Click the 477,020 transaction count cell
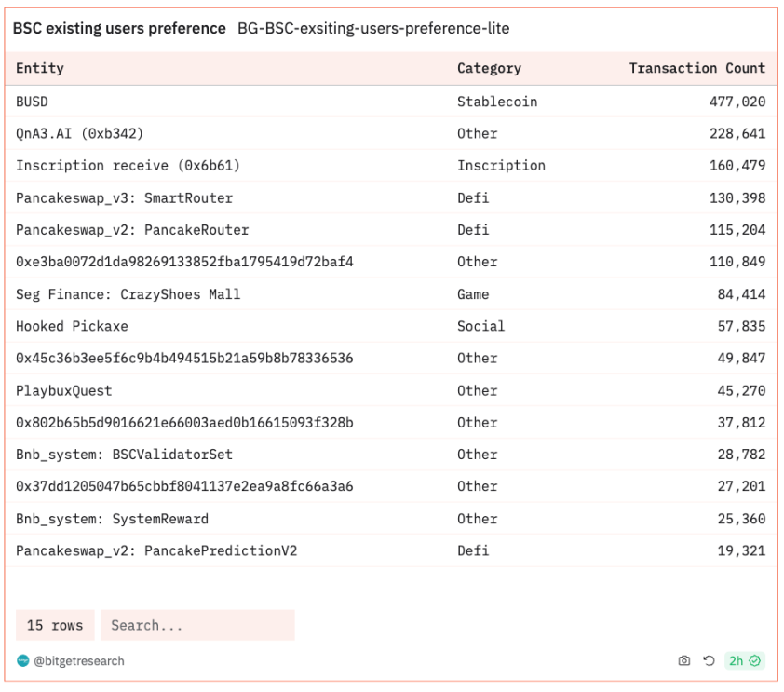 pos(737,102)
